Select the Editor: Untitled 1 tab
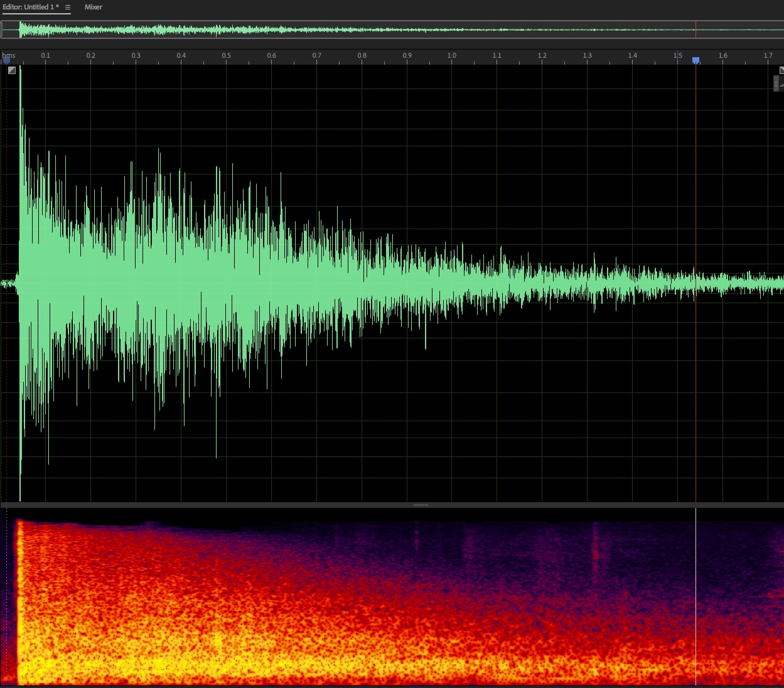 (31, 8)
